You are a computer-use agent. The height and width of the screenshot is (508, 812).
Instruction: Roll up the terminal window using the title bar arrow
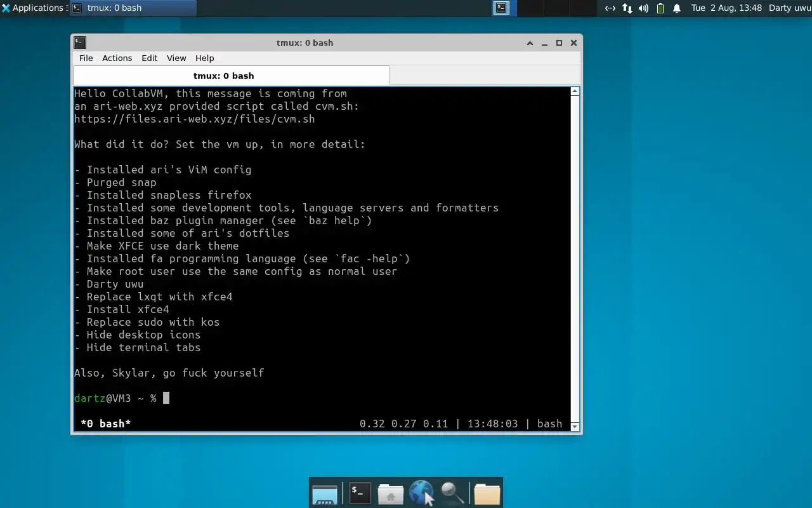coord(530,43)
